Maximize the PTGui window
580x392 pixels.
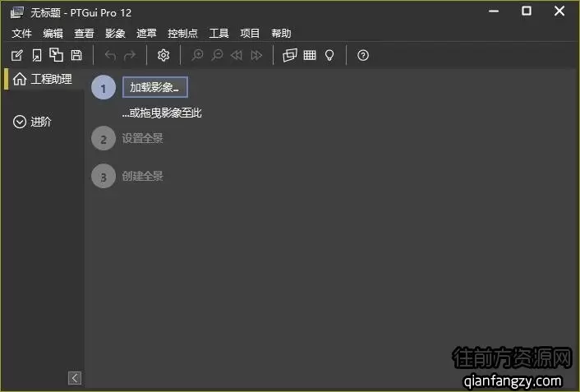coord(527,12)
